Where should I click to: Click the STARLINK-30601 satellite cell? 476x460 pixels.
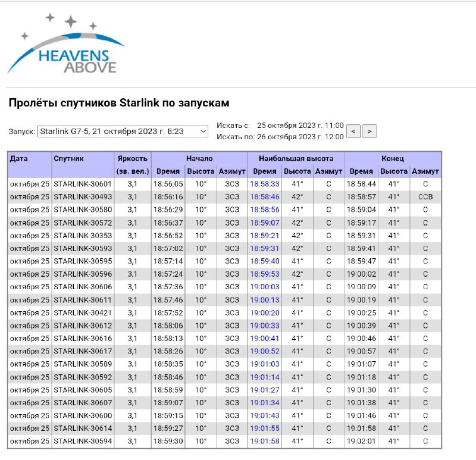(x=82, y=184)
